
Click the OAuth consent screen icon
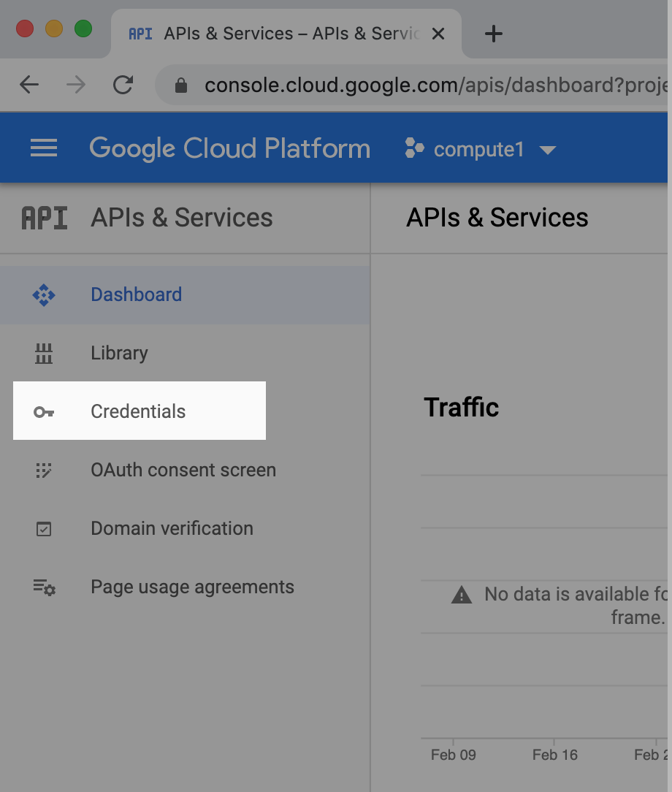point(44,471)
